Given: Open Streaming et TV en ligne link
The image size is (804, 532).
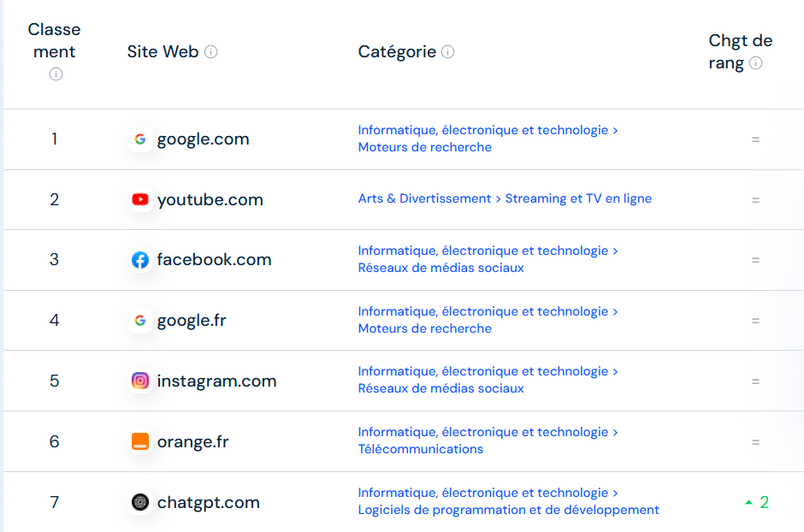Looking at the screenshot, I should (x=578, y=198).
